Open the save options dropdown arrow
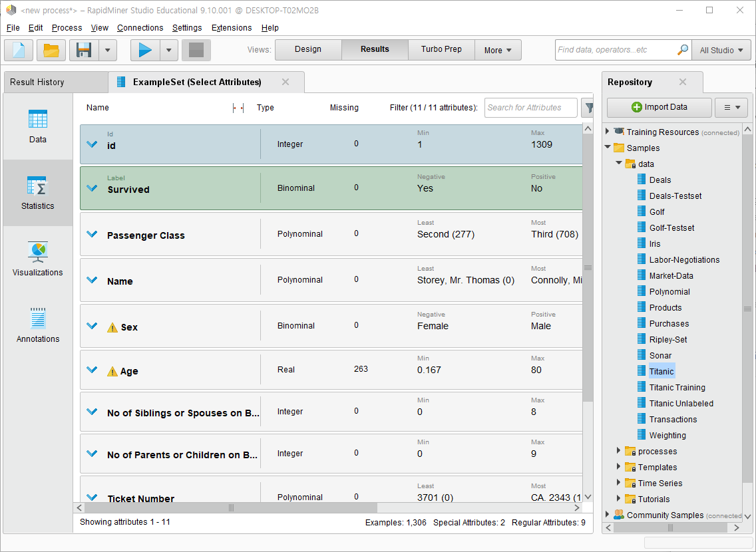This screenshot has width=756, height=552. (108, 50)
